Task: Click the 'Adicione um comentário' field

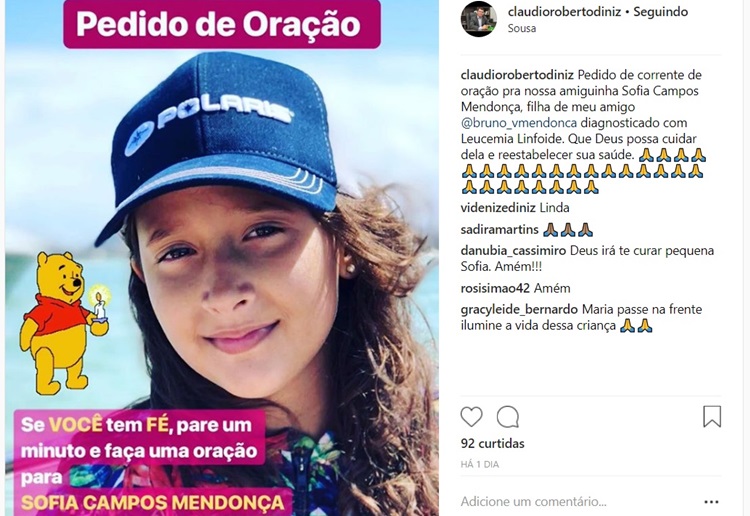Action: (576, 502)
